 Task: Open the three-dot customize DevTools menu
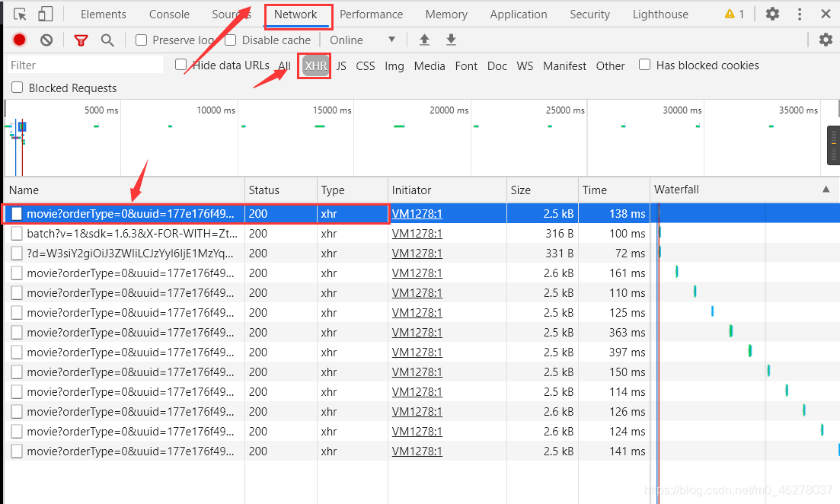tap(800, 14)
